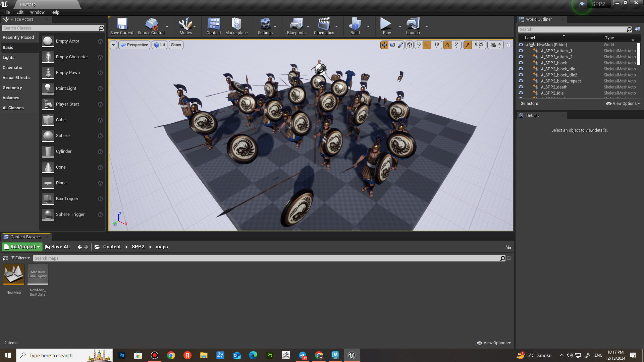Open the Perspective viewport dropdown
This screenshot has height=362, width=644.
pos(134,45)
